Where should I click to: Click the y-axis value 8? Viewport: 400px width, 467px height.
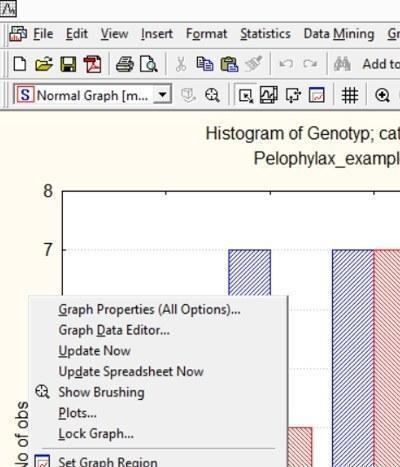pyautogui.click(x=48, y=191)
